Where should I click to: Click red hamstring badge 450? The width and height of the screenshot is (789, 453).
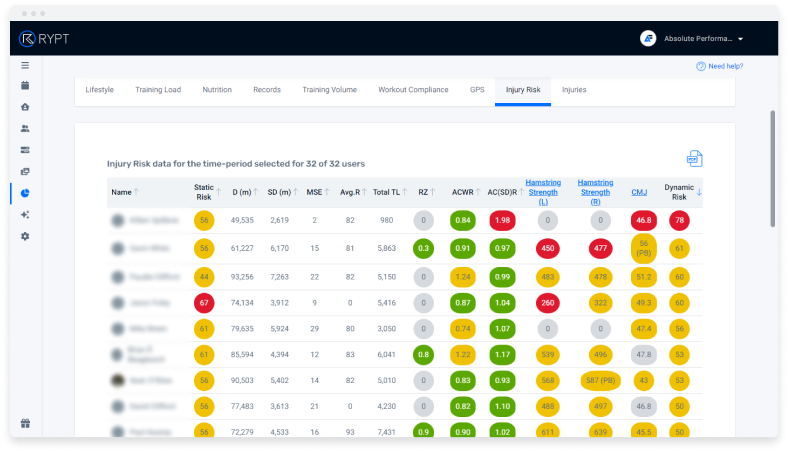[x=547, y=249]
